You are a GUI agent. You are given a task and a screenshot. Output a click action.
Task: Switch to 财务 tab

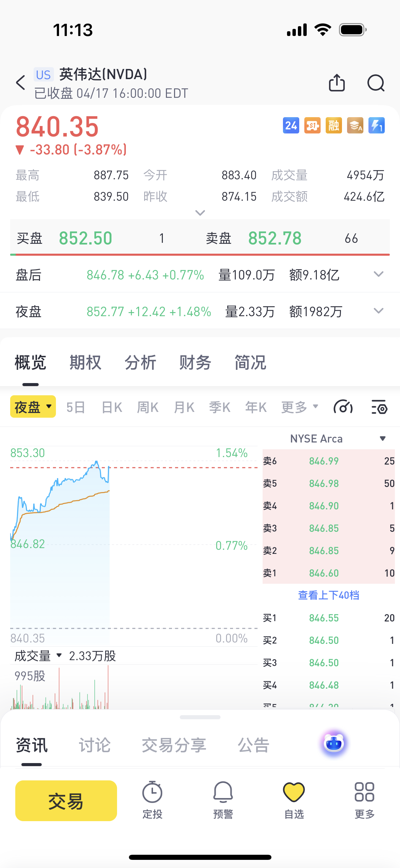195,362
